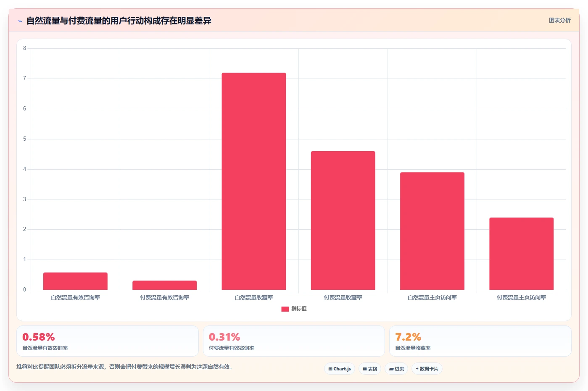Click x-axis label 付费流量收藏率
This screenshot has width=588, height=391.
(343, 297)
